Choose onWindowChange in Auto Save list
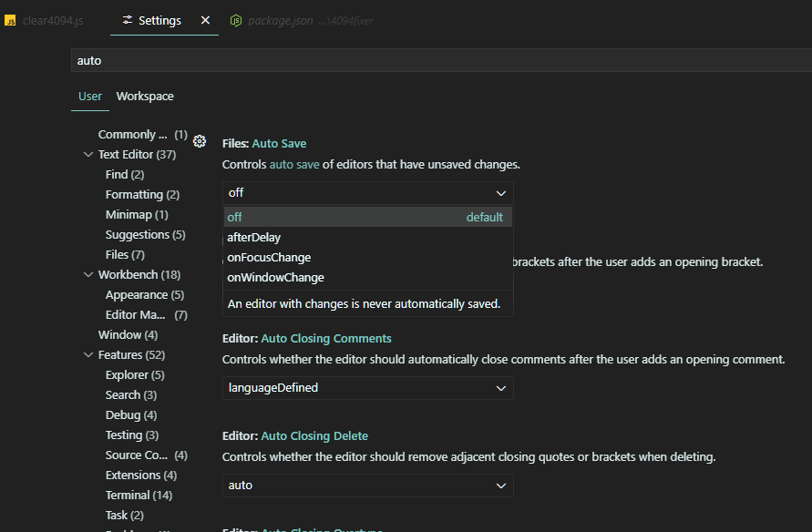 367,277
